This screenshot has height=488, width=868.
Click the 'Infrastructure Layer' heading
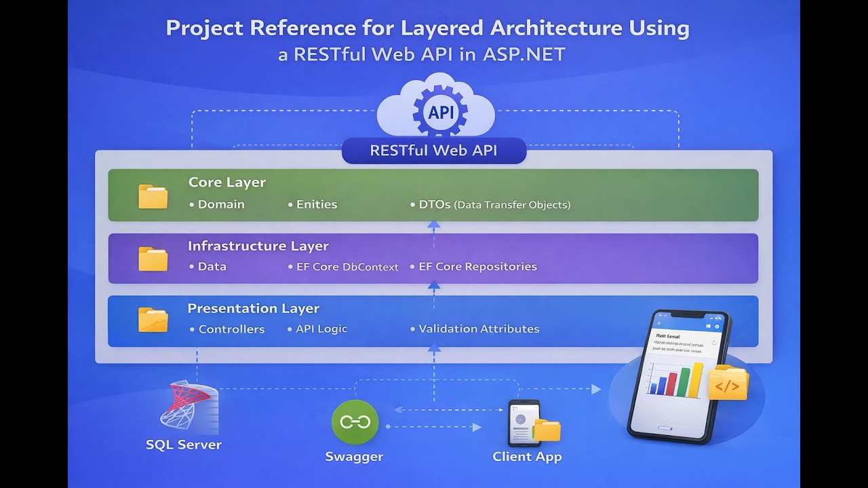point(258,246)
